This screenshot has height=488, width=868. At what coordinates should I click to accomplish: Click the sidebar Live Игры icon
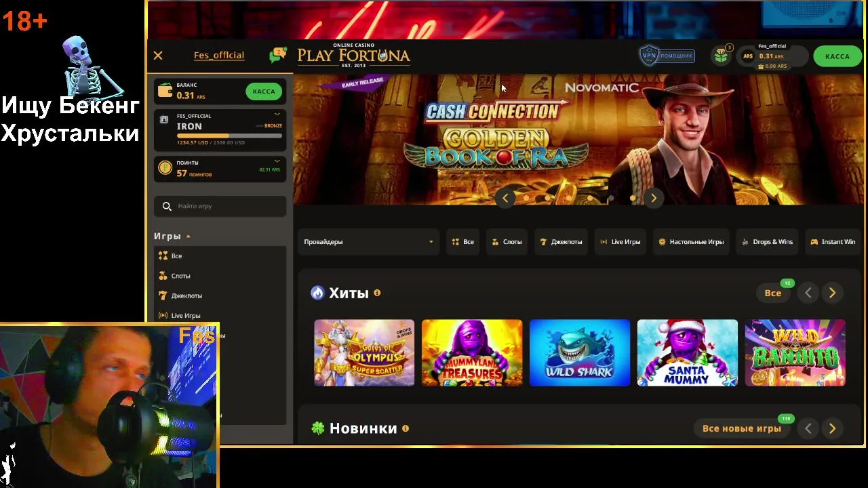tap(163, 315)
